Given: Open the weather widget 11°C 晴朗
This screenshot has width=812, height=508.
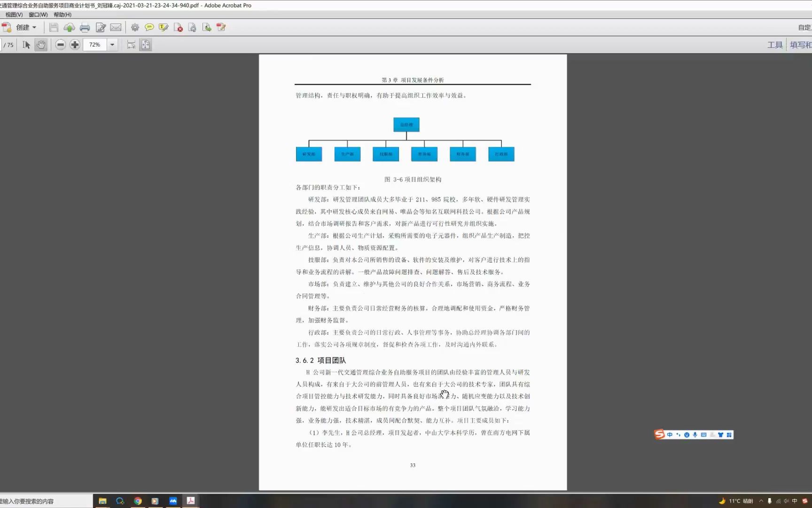Looking at the screenshot, I should coord(736,501).
